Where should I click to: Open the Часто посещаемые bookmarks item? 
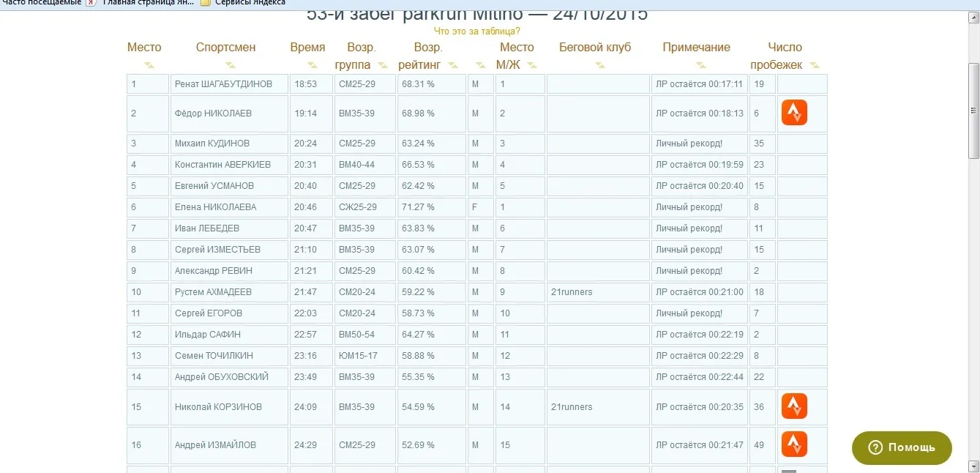pyautogui.click(x=40, y=3)
